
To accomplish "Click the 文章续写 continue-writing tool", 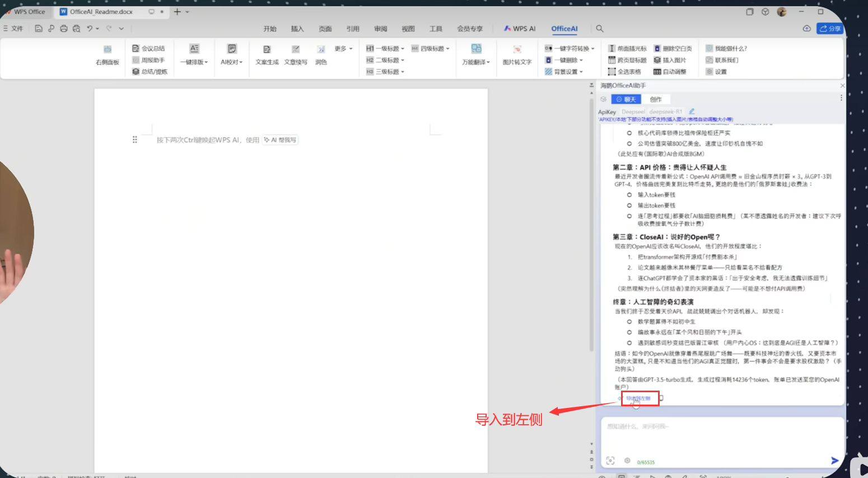I will coord(296,55).
